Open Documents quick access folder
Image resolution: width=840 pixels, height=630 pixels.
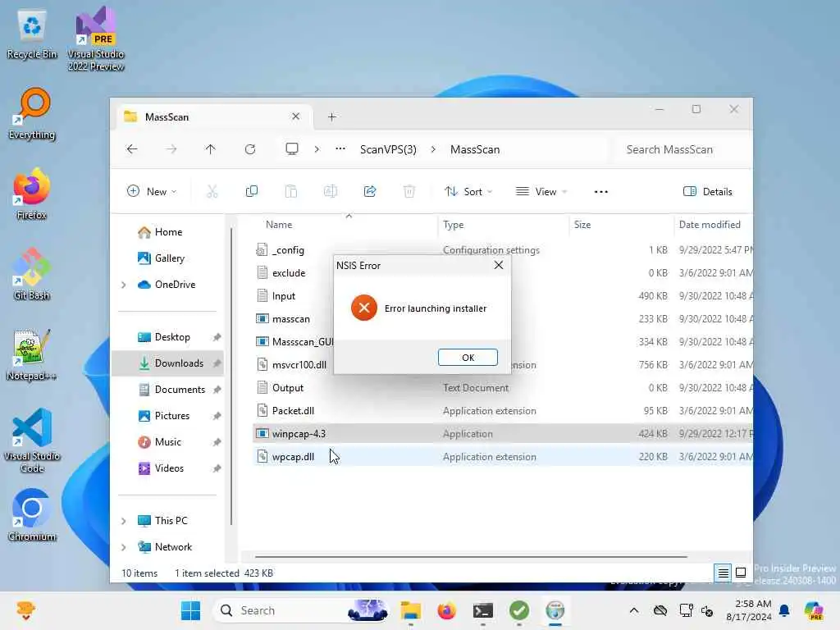click(x=180, y=390)
